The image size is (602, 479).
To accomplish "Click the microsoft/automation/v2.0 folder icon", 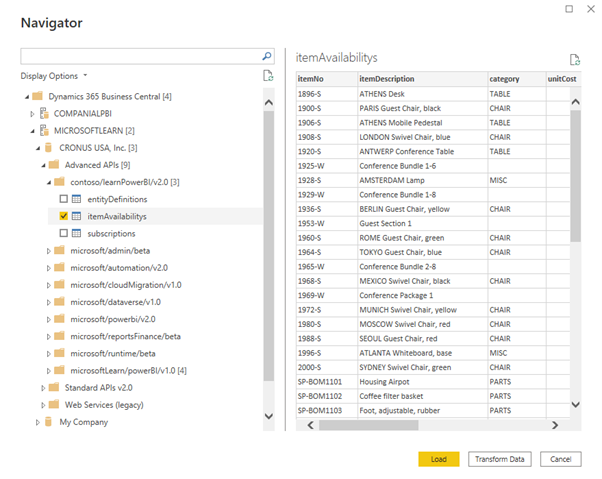I will pyautogui.click(x=59, y=268).
